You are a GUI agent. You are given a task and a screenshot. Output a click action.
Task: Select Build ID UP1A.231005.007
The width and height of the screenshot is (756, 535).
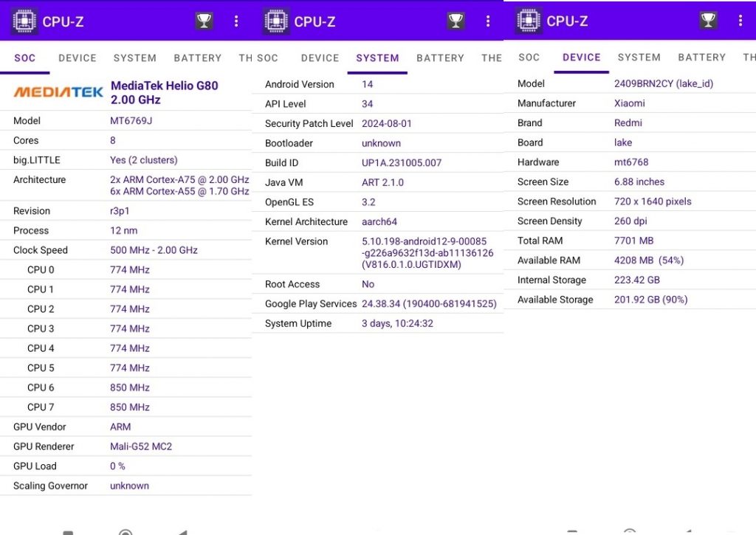(402, 163)
